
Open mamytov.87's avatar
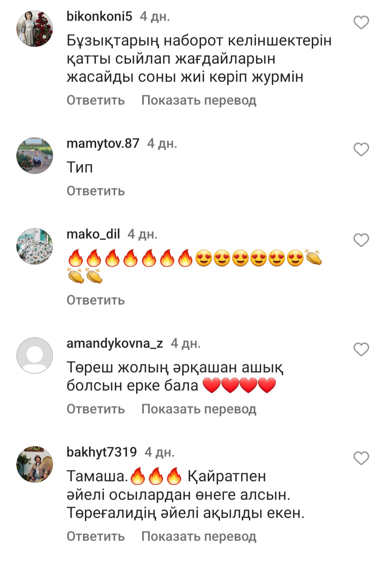35,156
